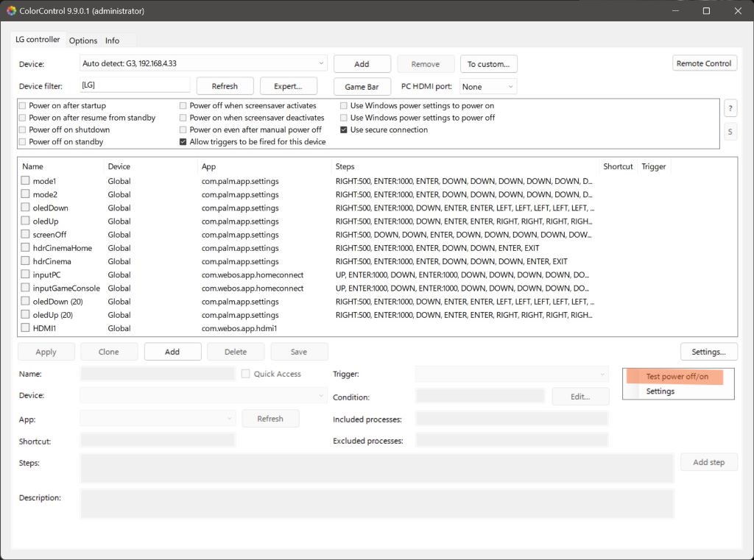Open the Remote Control window
The width and height of the screenshot is (754, 560).
(703, 63)
